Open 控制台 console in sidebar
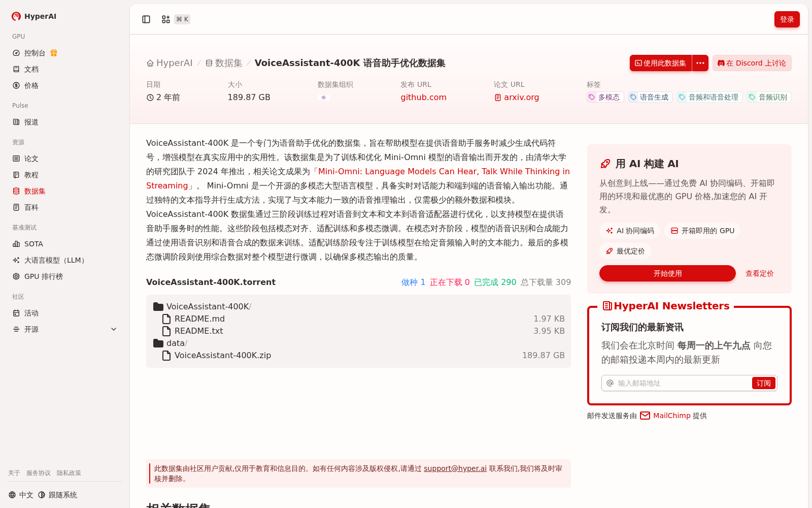The height and width of the screenshot is (508, 812). tap(35, 53)
